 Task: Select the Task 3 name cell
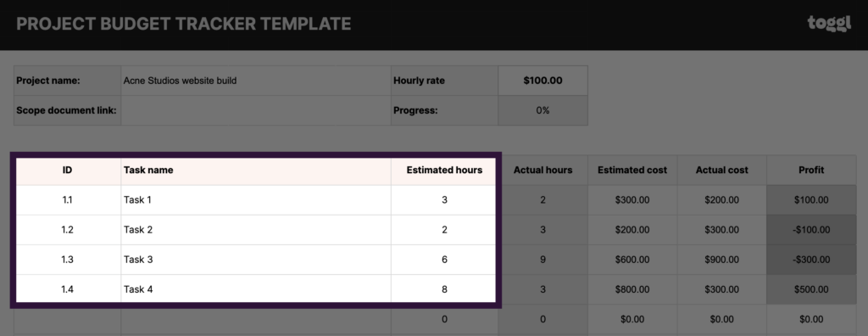[x=256, y=260]
